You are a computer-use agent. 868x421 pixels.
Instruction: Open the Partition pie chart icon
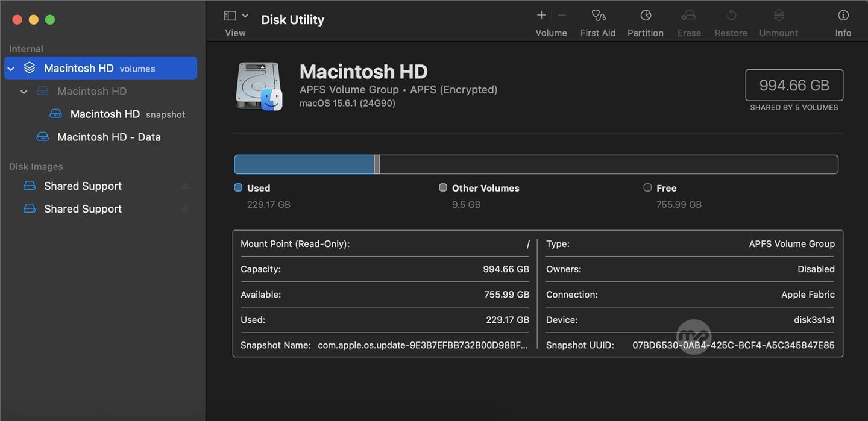(646, 15)
